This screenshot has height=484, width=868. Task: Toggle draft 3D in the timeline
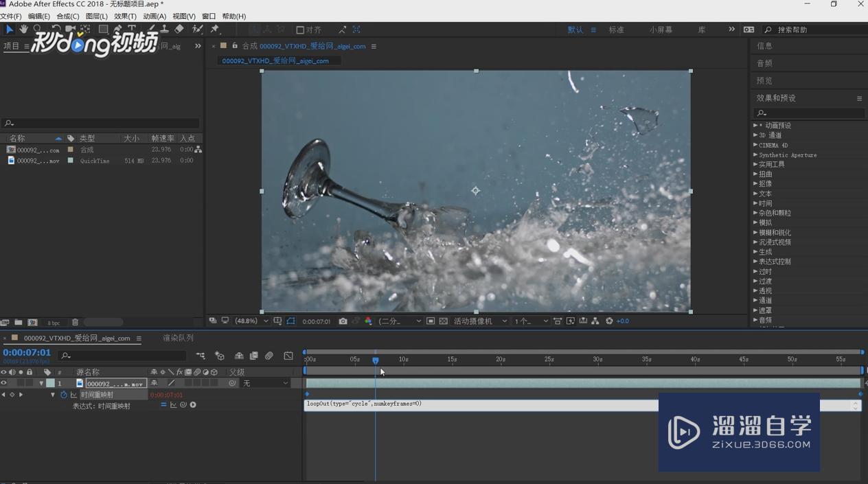click(220, 356)
